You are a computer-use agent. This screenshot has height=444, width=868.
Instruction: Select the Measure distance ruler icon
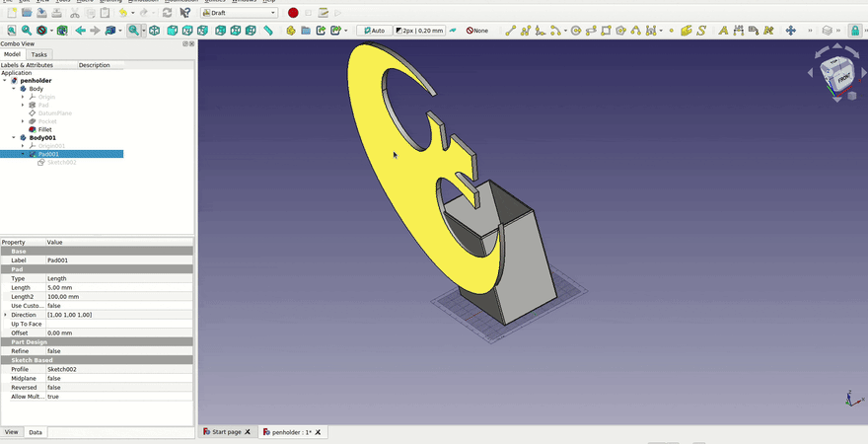[268, 31]
